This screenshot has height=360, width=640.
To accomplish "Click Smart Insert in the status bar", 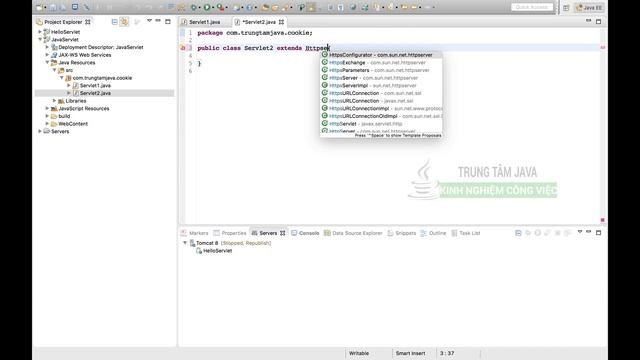I will coord(410,353).
